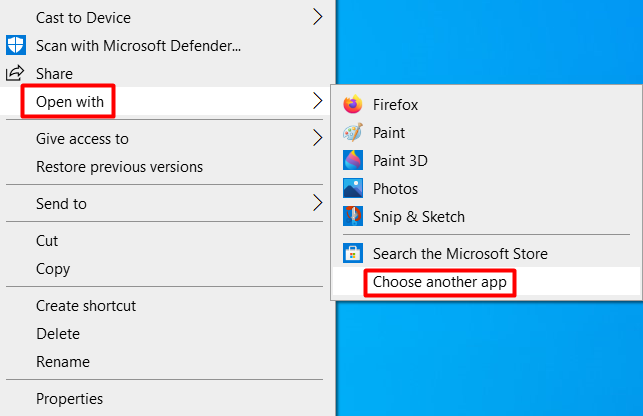Viewport: 643px width, 416px height.
Task: Select Restore previous versions
Action: [x=119, y=166]
